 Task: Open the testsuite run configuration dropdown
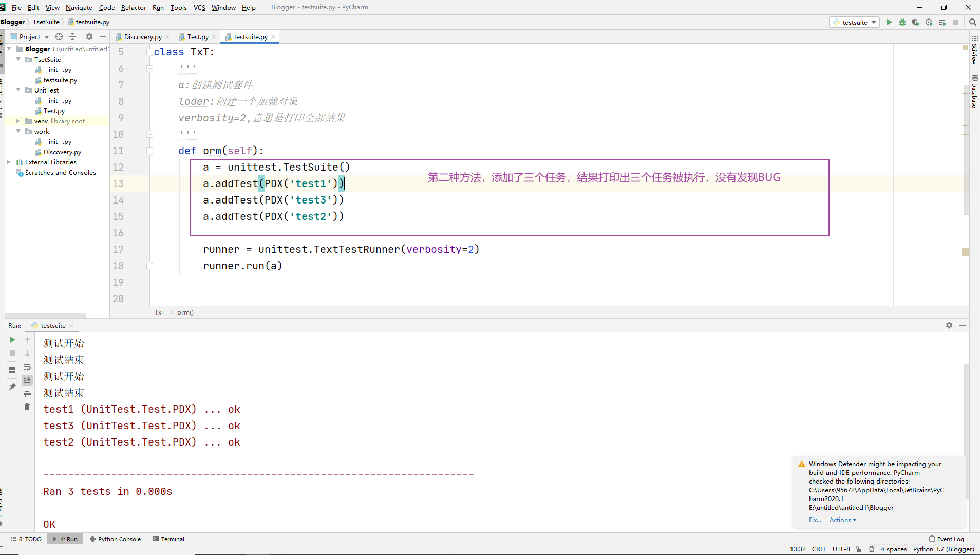pos(854,22)
